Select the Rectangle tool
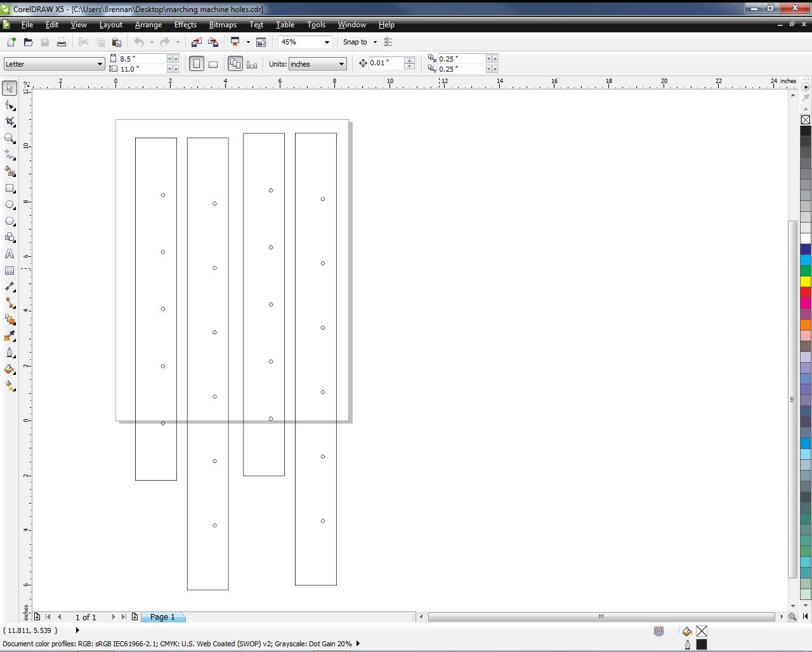This screenshot has width=812, height=652. pyautogui.click(x=10, y=188)
